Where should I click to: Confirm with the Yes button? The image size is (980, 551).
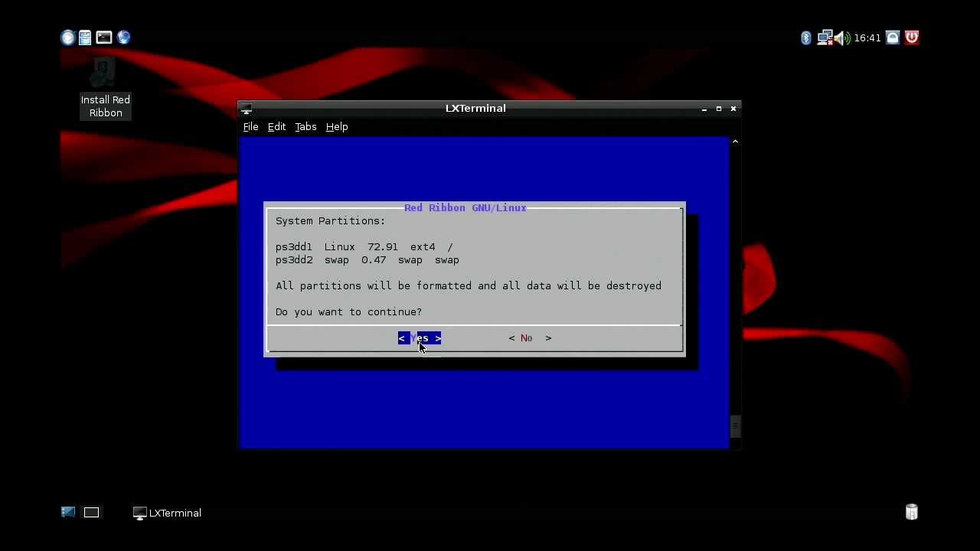tap(420, 338)
